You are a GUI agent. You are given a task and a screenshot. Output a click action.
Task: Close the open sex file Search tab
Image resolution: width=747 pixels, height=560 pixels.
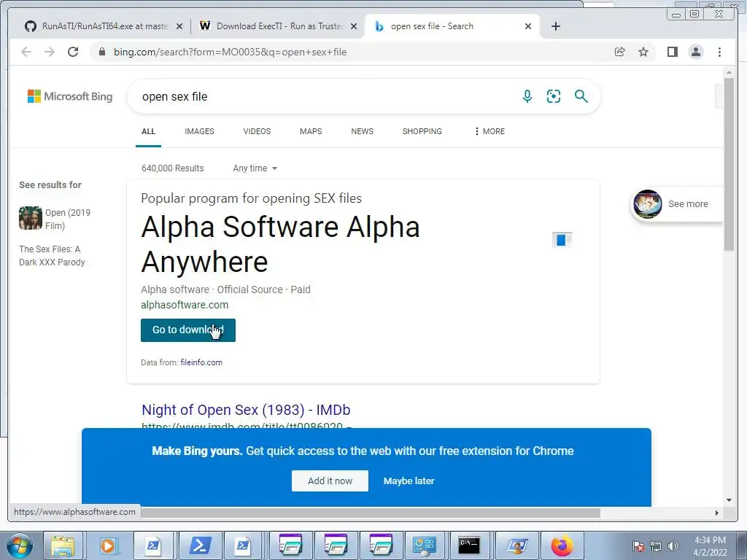click(x=528, y=26)
